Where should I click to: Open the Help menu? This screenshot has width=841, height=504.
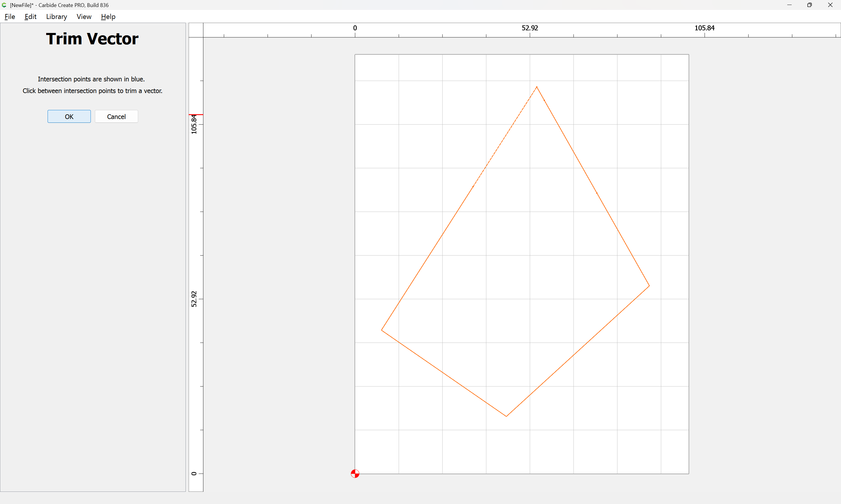pyautogui.click(x=108, y=17)
